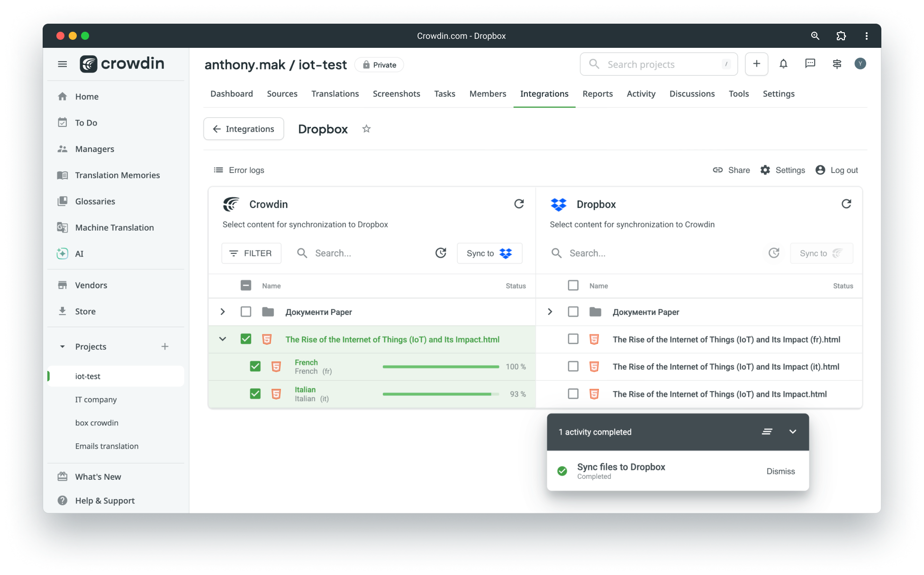This screenshot has width=924, height=575.
Task: Click the Managers people icon
Action: coord(63,149)
